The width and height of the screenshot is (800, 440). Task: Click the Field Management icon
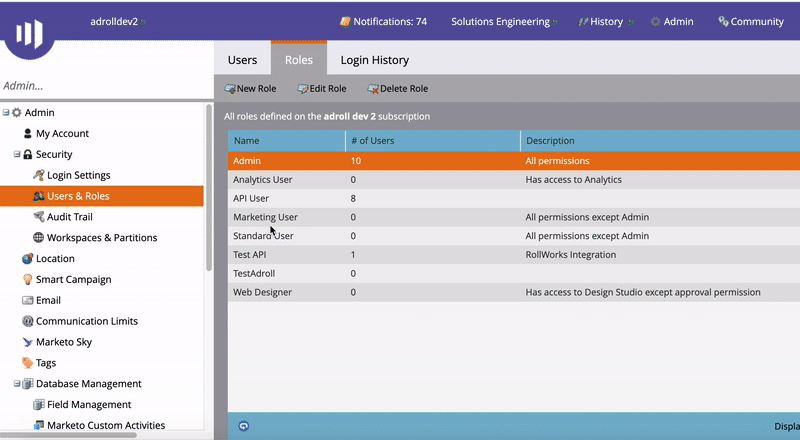click(39, 405)
